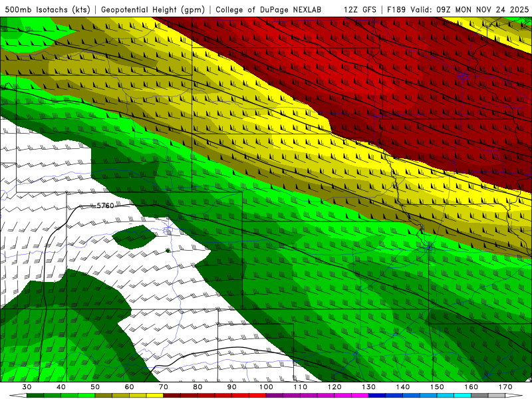The image size is (532, 399).
Task: Click the 110 label on the color scale
Action: [301, 387]
